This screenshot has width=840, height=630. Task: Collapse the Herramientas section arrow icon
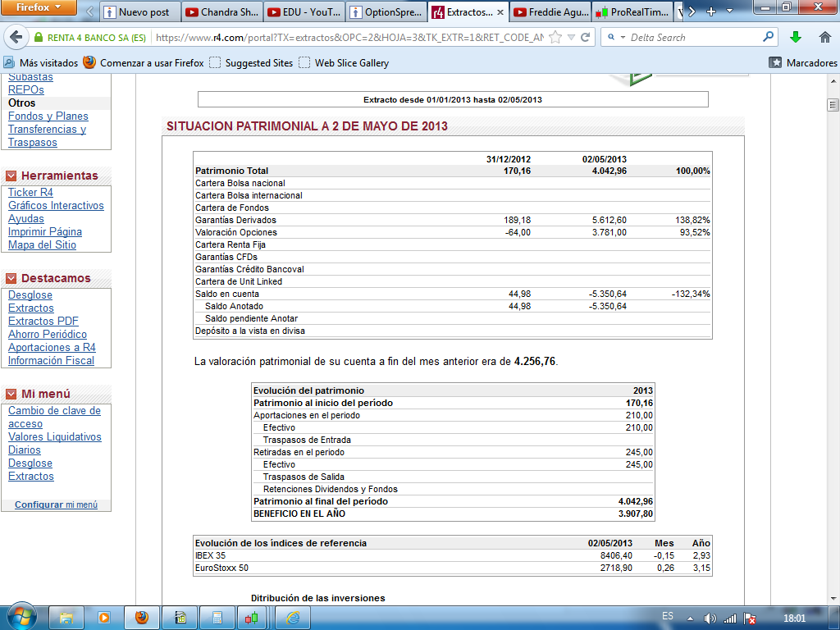click(11, 176)
